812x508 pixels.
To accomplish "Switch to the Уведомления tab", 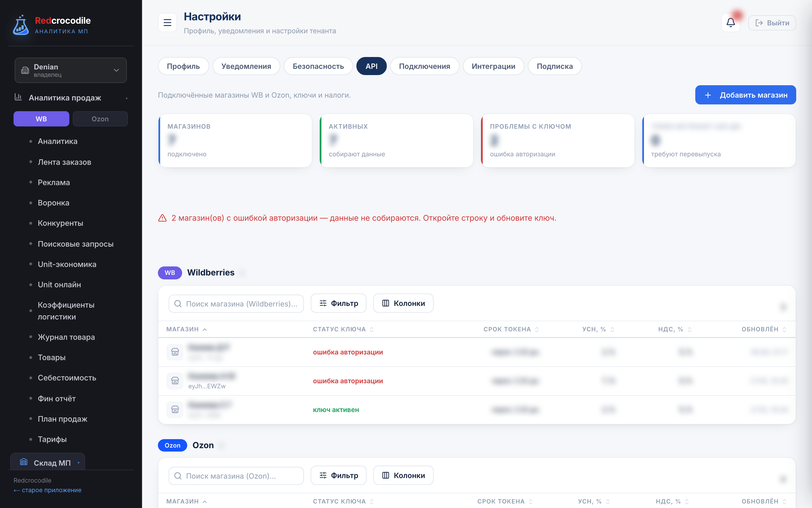I will (x=246, y=66).
